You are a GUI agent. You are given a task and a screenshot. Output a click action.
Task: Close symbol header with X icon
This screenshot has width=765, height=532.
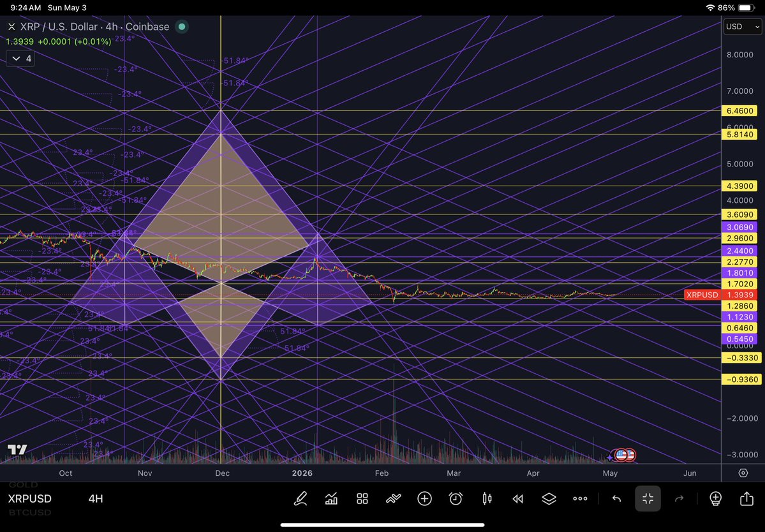tap(11, 27)
